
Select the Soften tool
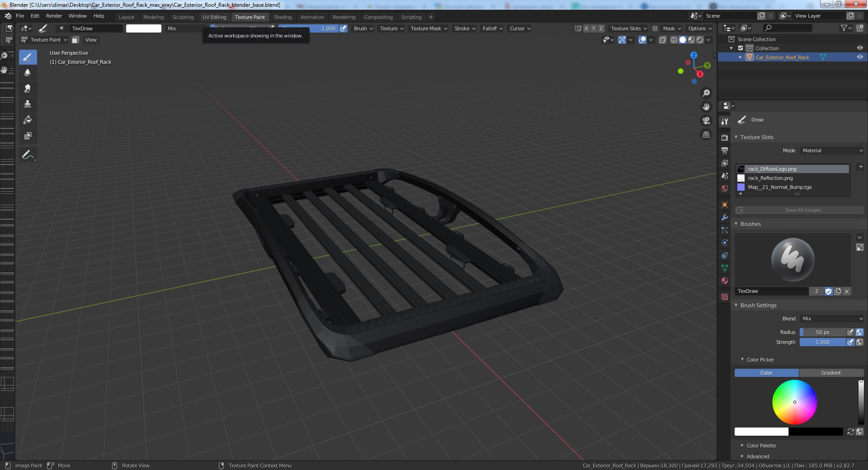point(28,72)
